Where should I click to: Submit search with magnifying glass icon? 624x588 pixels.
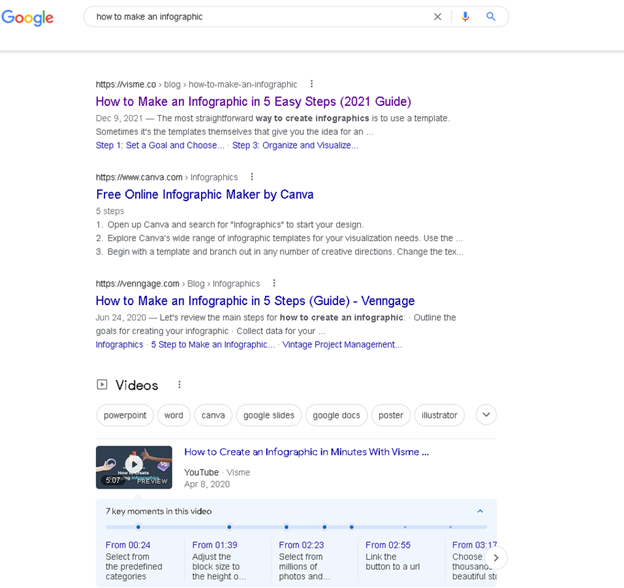click(x=491, y=17)
